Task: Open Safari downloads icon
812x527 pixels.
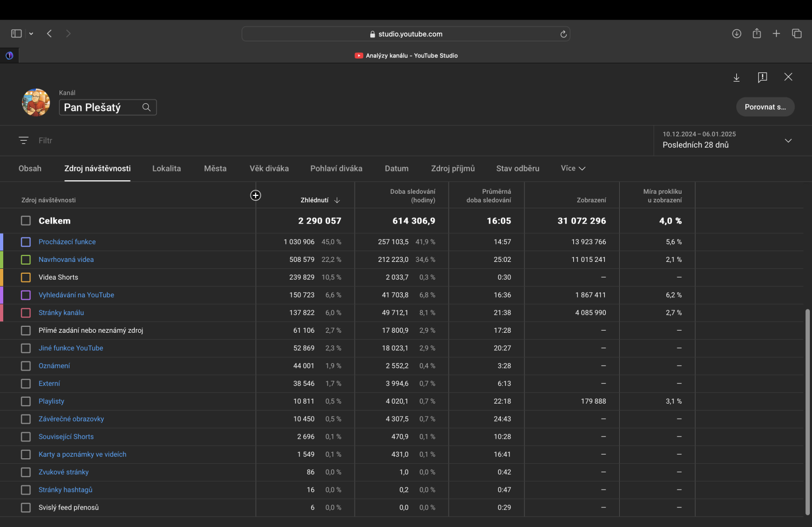Action: click(x=737, y=34)
